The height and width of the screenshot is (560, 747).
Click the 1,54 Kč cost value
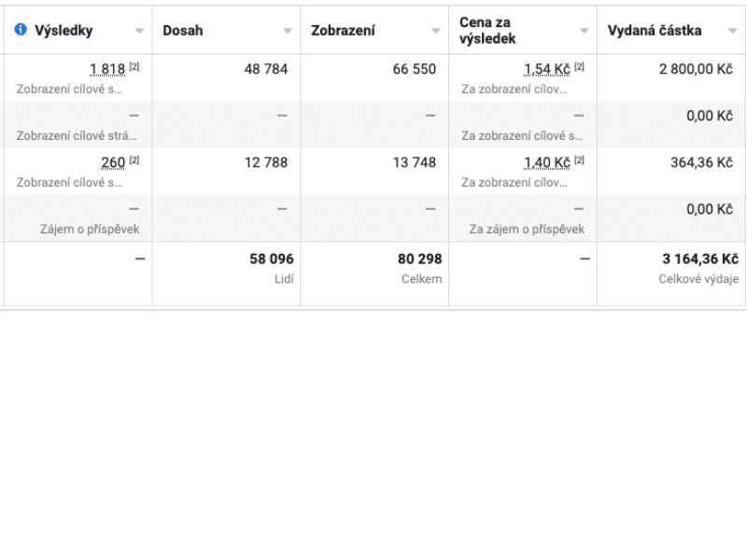(x=547, y=69)
